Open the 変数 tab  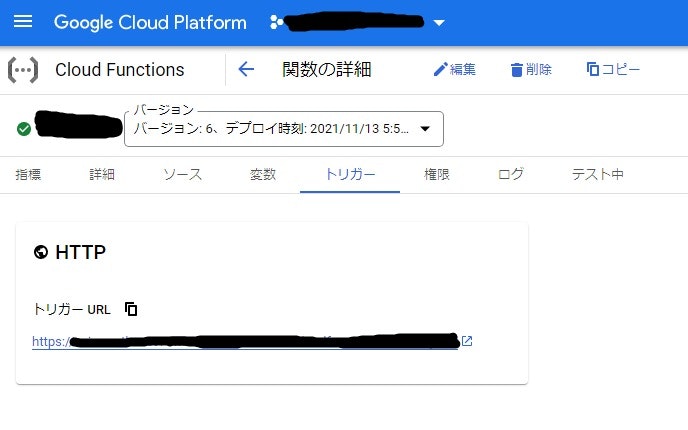(263, 174)
